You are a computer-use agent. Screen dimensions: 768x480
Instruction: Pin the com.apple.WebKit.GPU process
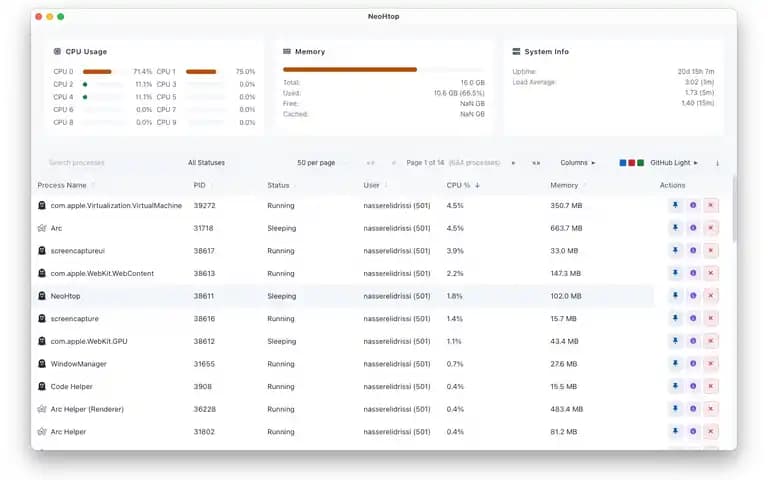675,340
